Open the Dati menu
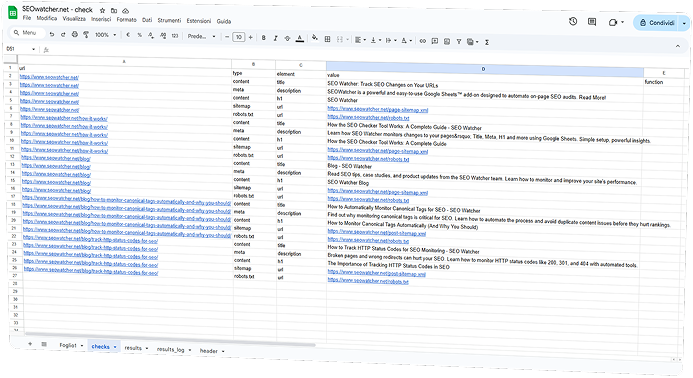Screen dimensions: 693x378 click(x=147, y=20)
